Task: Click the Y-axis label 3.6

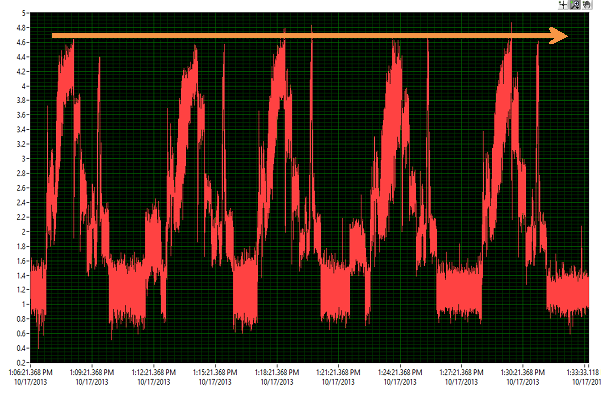Action: pos(21,115)
